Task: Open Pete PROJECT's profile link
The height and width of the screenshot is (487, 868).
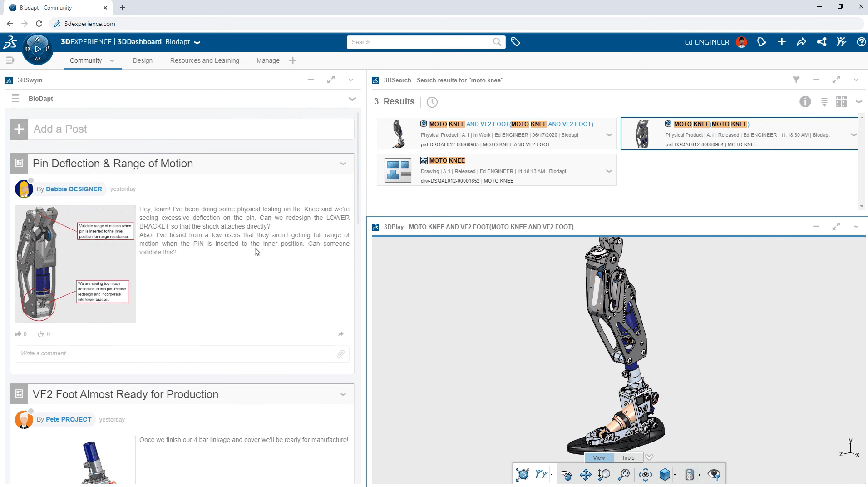Action: (69, 419)
